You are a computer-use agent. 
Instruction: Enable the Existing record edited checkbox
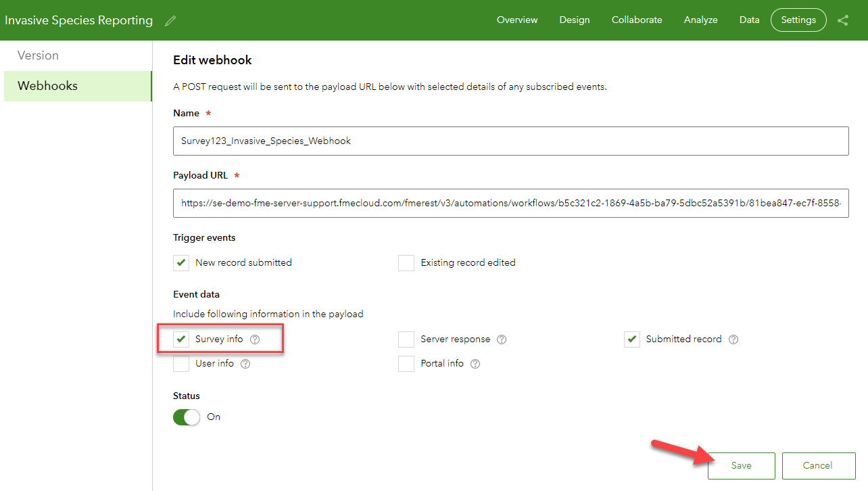[x=406, y=263]
